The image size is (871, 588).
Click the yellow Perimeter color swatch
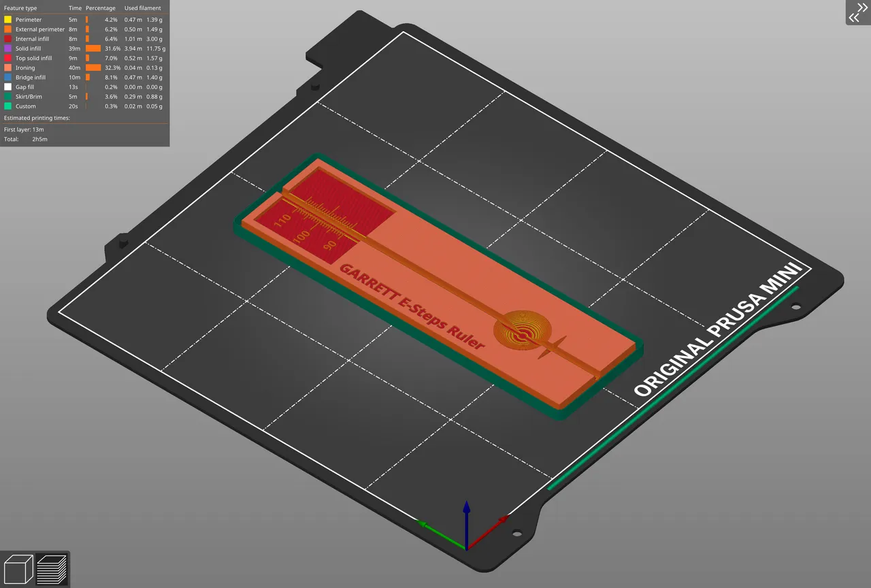click(7, 20)
